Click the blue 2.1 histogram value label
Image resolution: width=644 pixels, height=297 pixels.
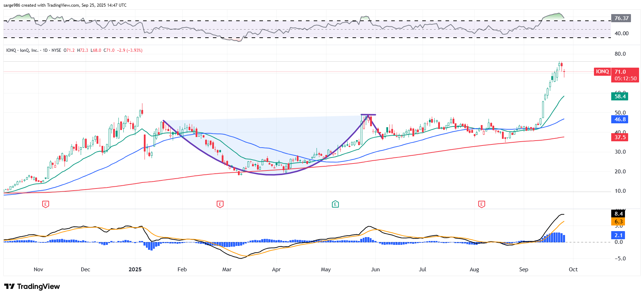[x=618, y=235]
